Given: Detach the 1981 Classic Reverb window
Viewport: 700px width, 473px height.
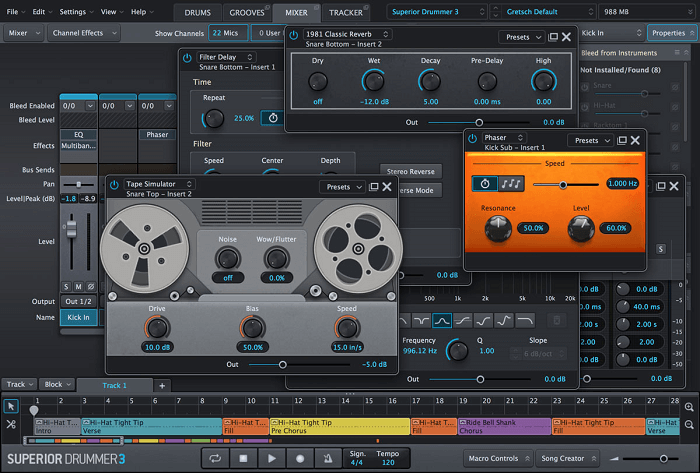Looking at the screenshot, I should (x=553, y=37).
